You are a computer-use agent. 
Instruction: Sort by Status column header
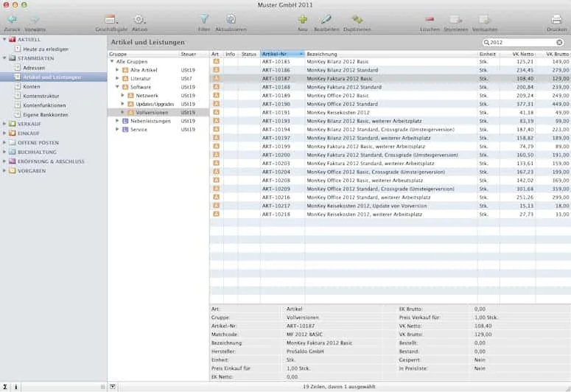coord(249,54)
